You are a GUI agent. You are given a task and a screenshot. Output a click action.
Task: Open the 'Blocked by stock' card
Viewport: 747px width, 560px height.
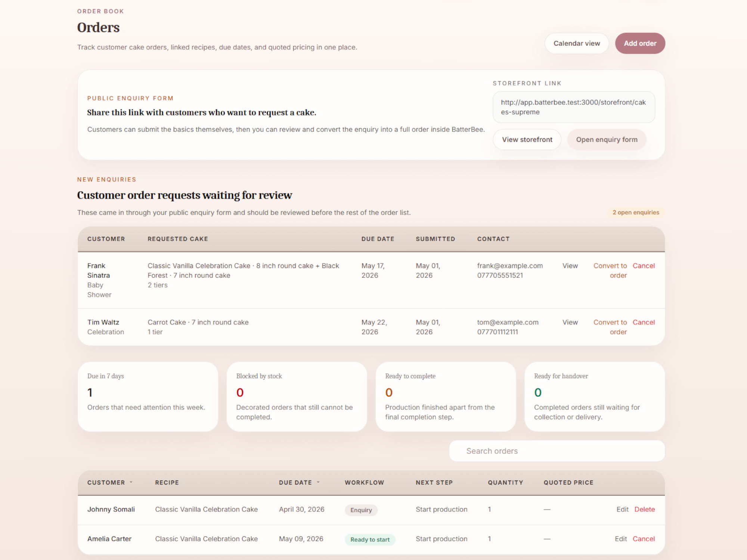pos(297,396)
